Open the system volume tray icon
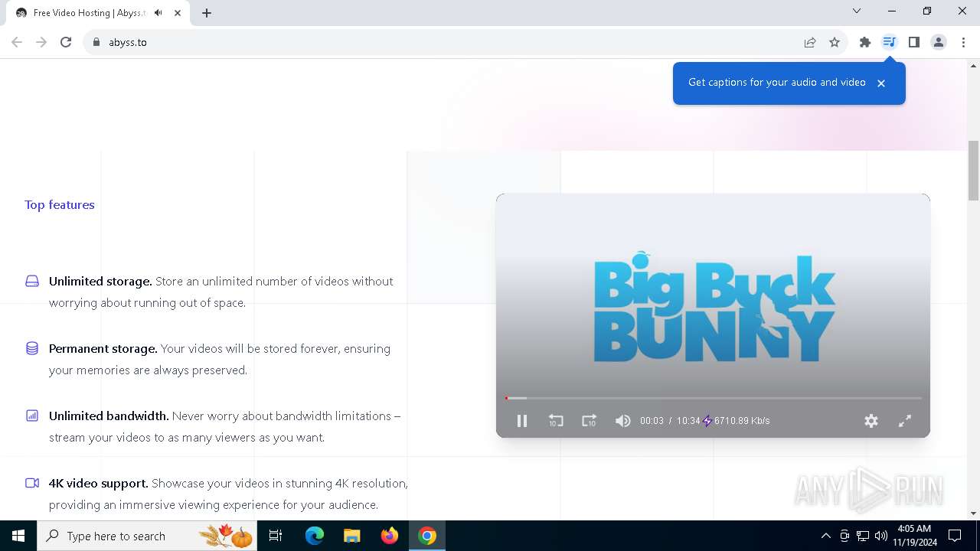Image resolution: width=980 pixels, height=551 pixels. point(881,536)
